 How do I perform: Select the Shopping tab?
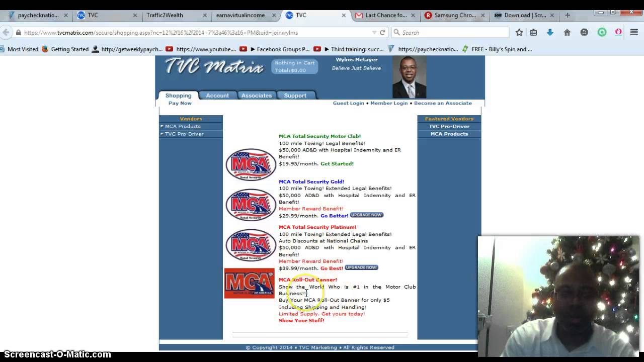[x=178, y=96]
